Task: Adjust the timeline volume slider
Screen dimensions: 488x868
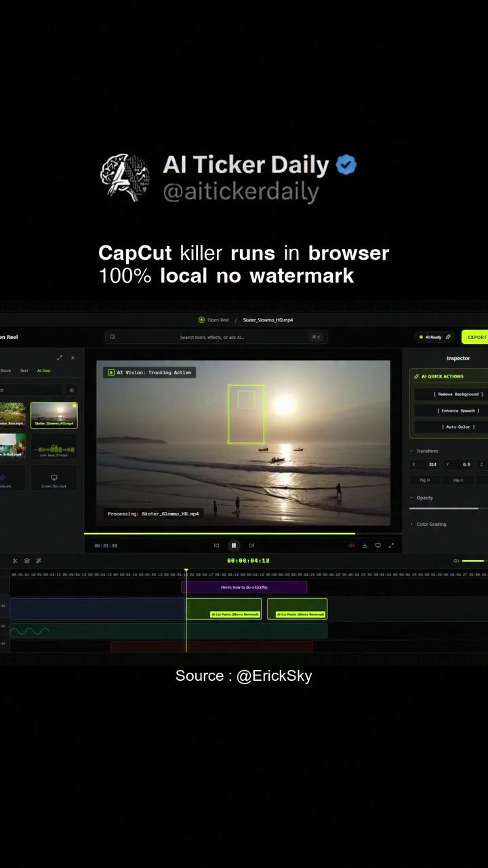Action: click(x=473, y=561)
